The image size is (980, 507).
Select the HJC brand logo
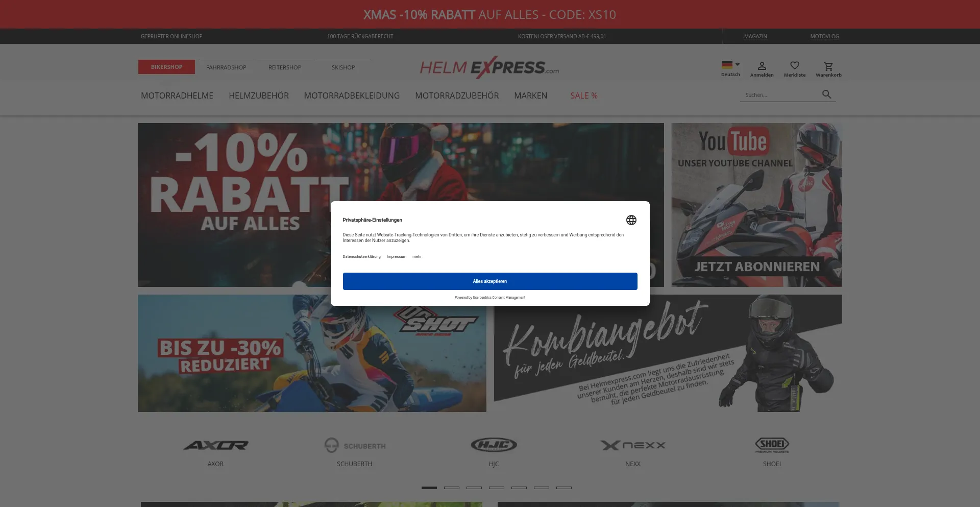[x=494, y=445]
